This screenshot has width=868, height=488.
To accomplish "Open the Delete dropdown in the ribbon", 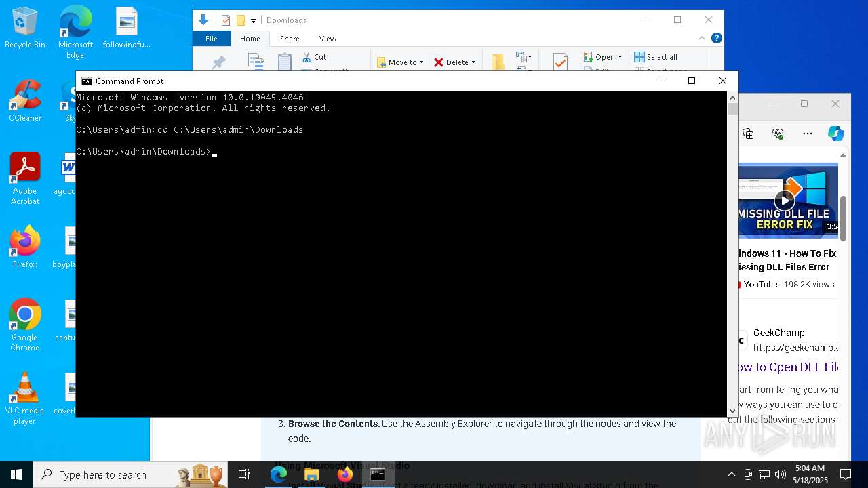I will point(454,62).
